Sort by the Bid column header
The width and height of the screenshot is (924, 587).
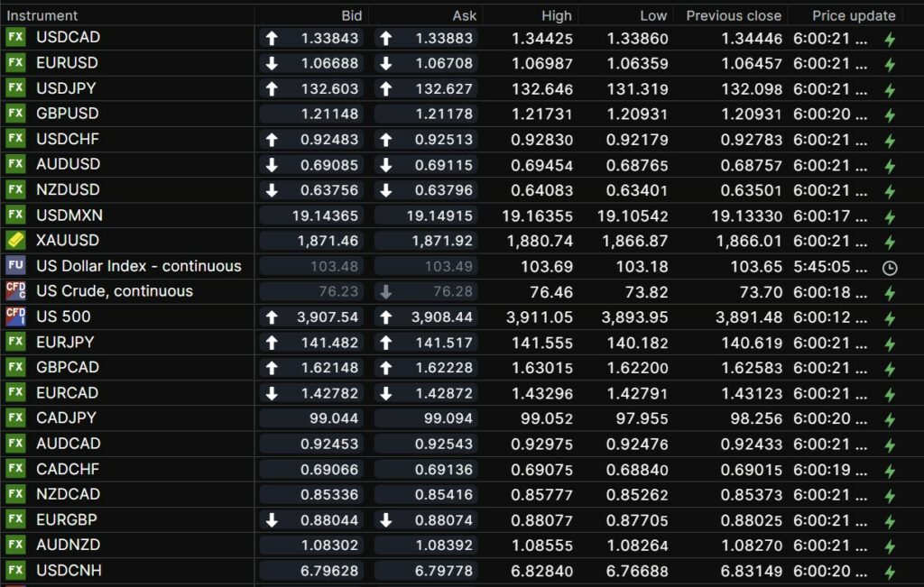(351, 15)
